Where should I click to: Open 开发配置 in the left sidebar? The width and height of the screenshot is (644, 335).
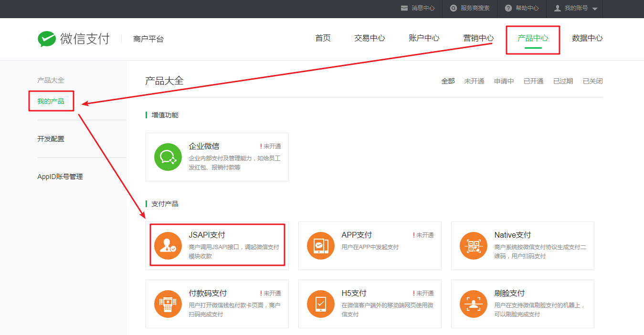point(51,139)
